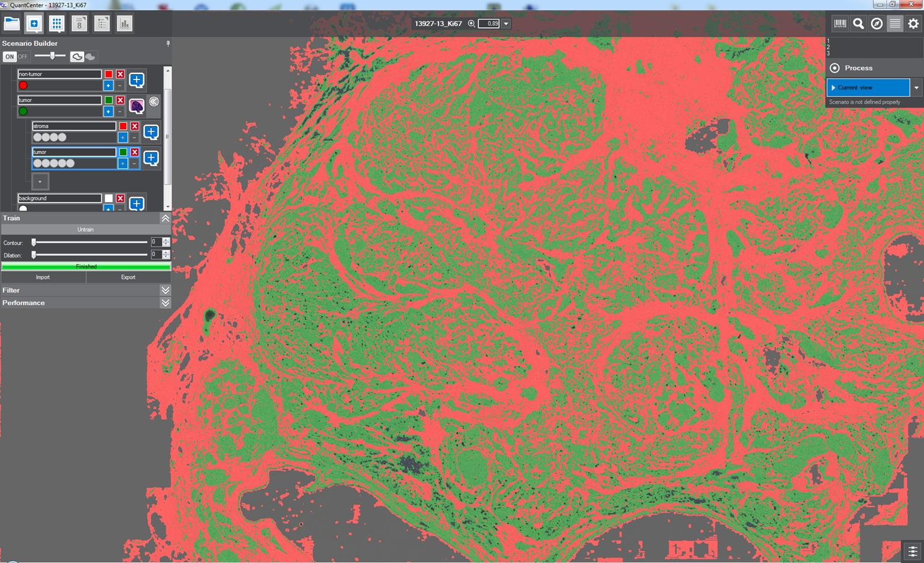The image size is (924, 563).
Task: Click the number 8 page icon
Action: click(79, 23)
